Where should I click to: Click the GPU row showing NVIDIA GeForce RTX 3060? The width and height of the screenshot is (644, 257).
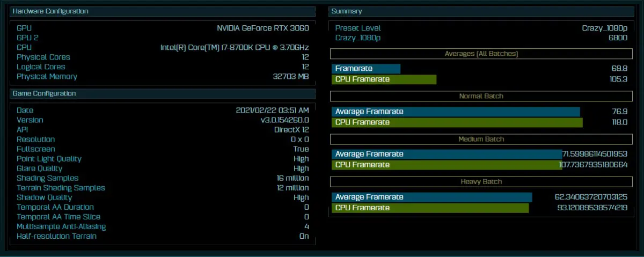(163, 28)
